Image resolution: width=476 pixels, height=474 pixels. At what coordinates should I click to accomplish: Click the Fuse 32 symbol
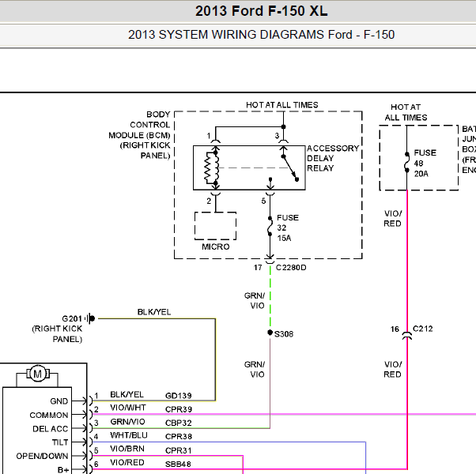click(270, 226)
